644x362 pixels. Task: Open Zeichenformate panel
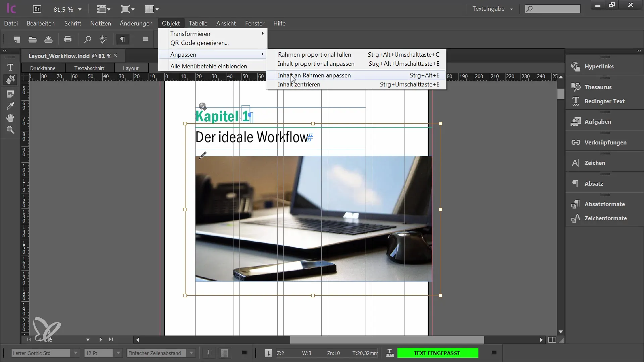(x=605, y=218)
